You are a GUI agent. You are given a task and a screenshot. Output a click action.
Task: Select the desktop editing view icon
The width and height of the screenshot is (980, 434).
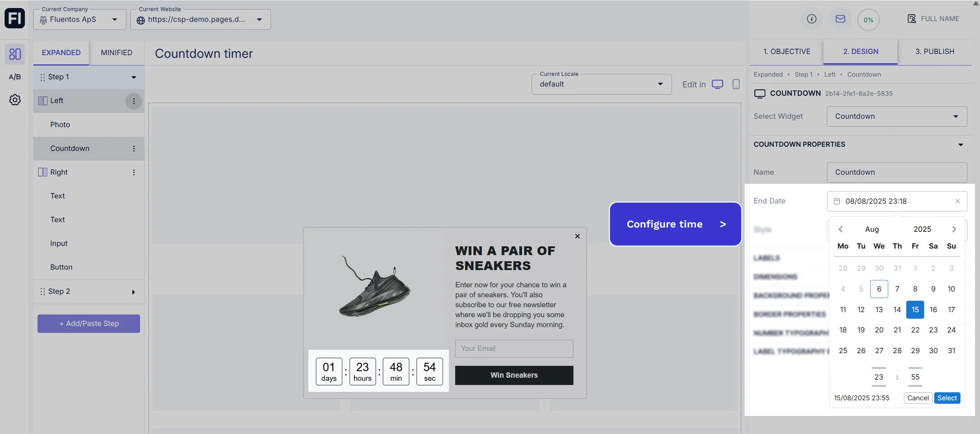pyautogui.click(x=717, y=84)
